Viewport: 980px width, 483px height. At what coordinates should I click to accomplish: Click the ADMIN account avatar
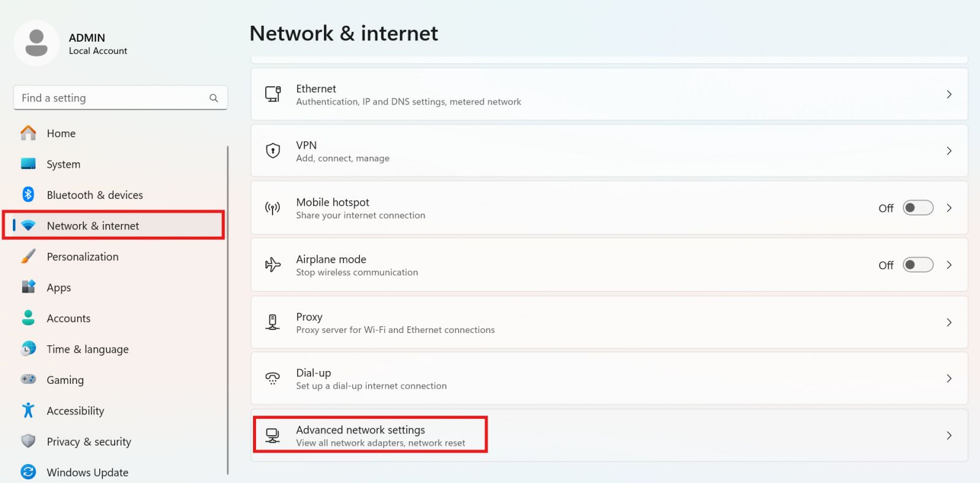pyautogui.click(x=36, y=43)
